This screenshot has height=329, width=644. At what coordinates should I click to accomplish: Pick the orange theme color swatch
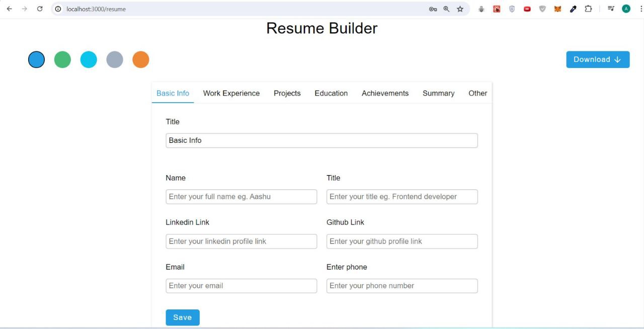pos(140,59)
